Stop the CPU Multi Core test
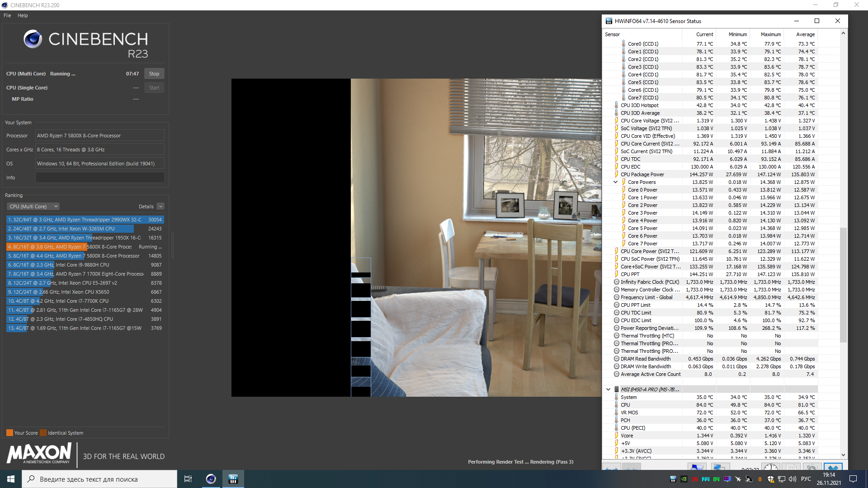 point(154,74)
